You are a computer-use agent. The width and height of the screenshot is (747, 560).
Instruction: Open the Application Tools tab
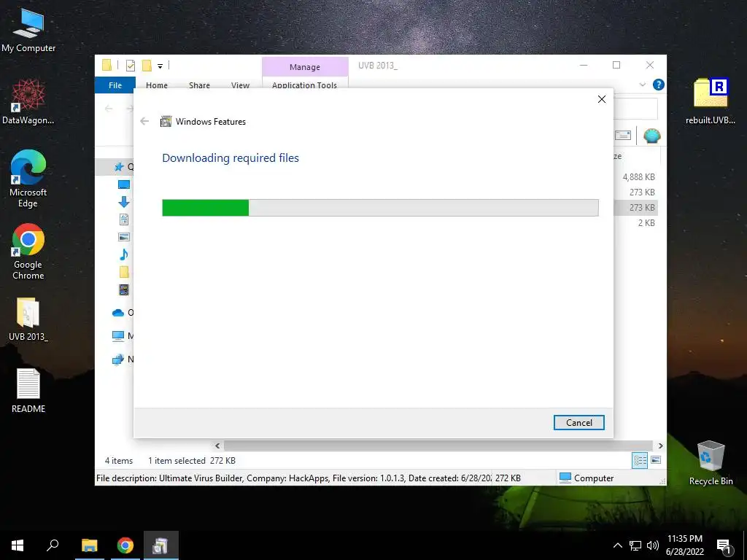(x=304, y=85)
